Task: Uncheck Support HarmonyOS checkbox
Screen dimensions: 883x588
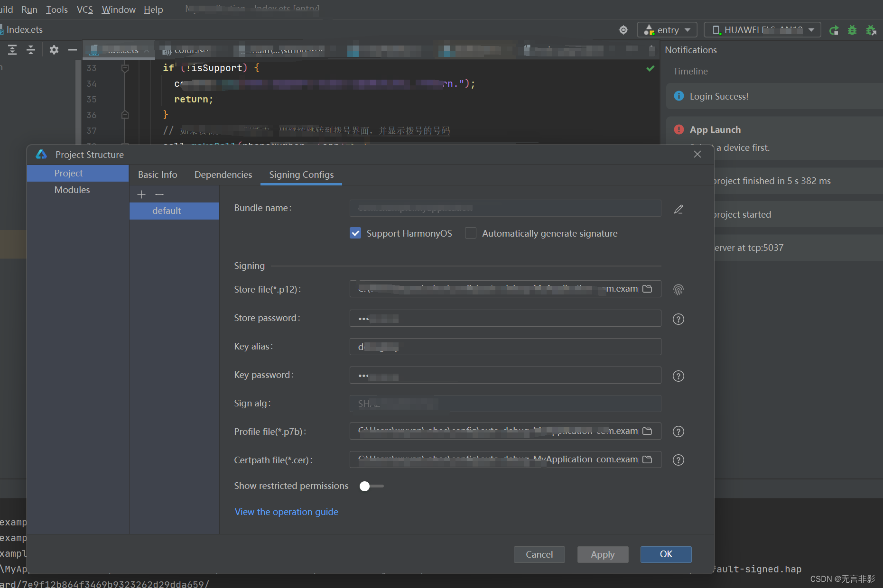Action: pos(355,233)
